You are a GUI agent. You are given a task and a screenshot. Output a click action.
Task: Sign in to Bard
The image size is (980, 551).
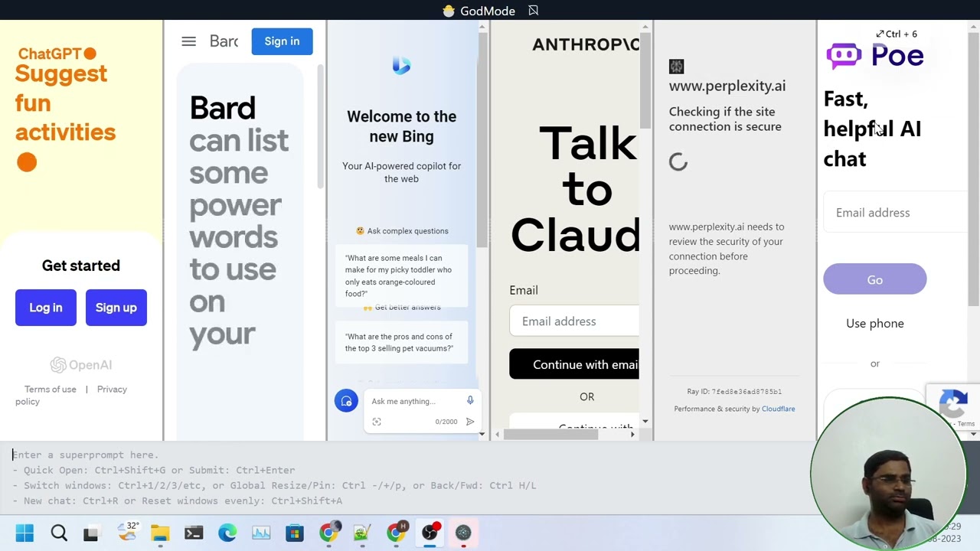pyautogui.click(x=282, y=41)
